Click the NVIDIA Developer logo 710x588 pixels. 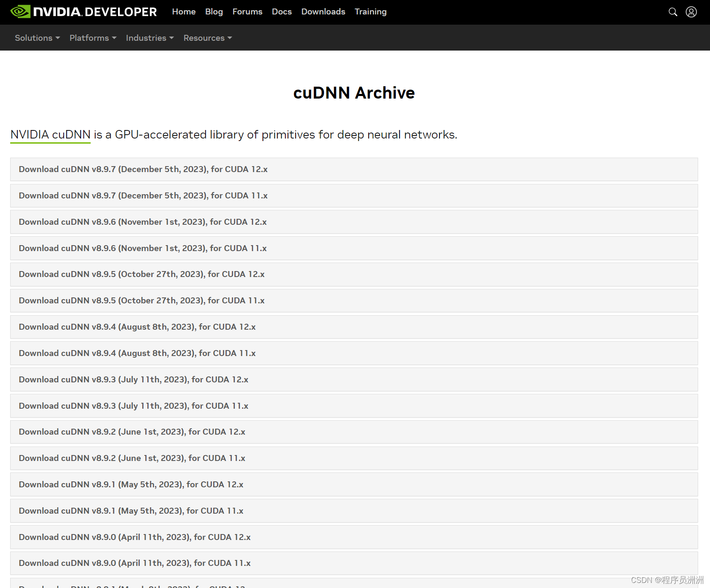tap(84, 11)
